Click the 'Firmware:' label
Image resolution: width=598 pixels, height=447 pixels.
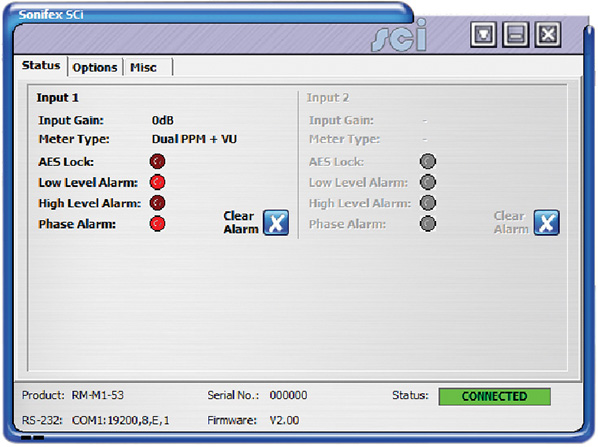coord(232,420)
